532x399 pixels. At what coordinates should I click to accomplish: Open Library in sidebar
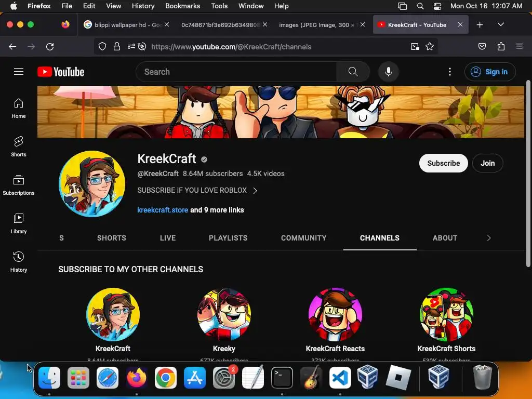point(19,223)
